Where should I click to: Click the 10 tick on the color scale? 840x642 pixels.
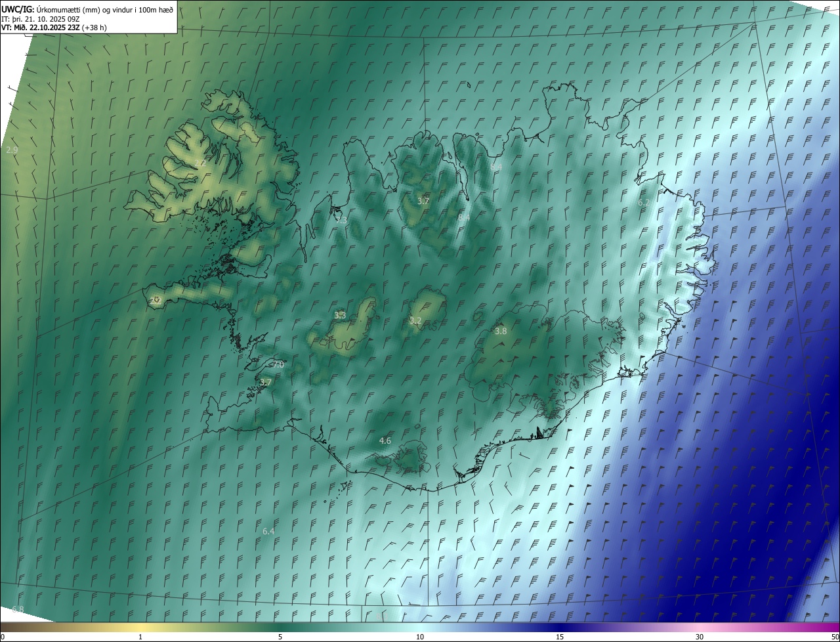pos(420,637)
